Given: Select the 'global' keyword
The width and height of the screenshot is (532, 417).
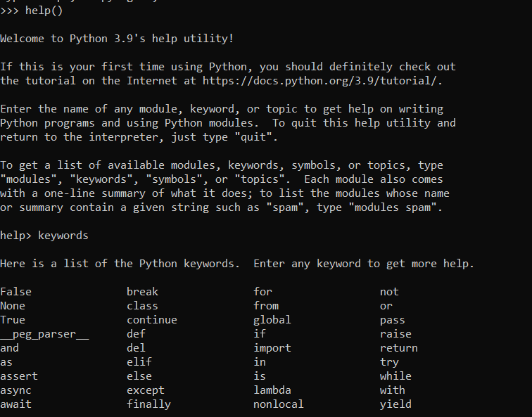Looking at the screenshot, I should coord(272,320).
